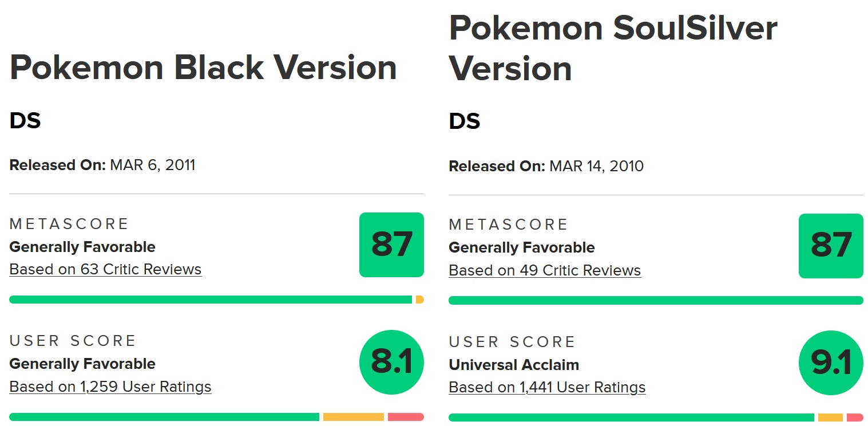Viewport: 868px width, 437px height.
Task: Click the DS platform label under Pokemon Black
Action: (25, 121)
